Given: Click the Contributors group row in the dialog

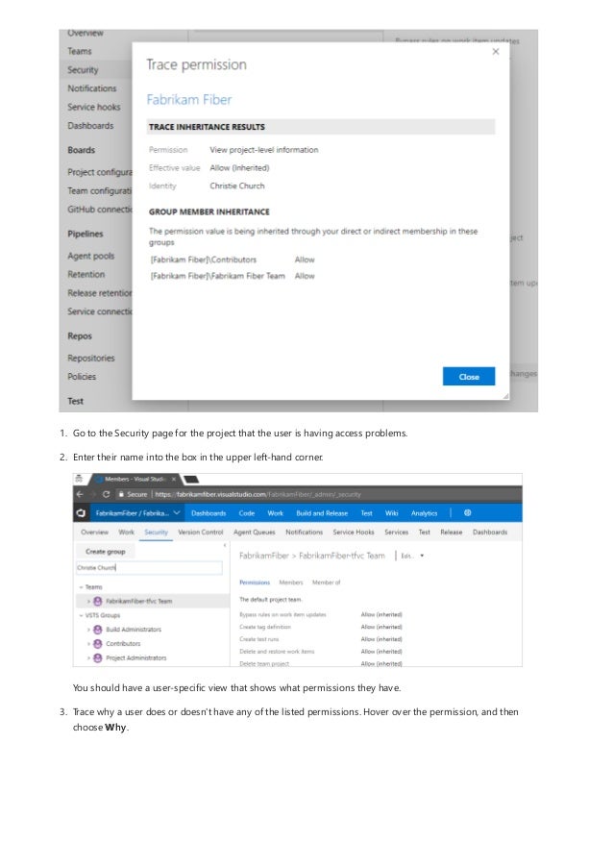Looking at the screenshot, I should tap(233, 260).
